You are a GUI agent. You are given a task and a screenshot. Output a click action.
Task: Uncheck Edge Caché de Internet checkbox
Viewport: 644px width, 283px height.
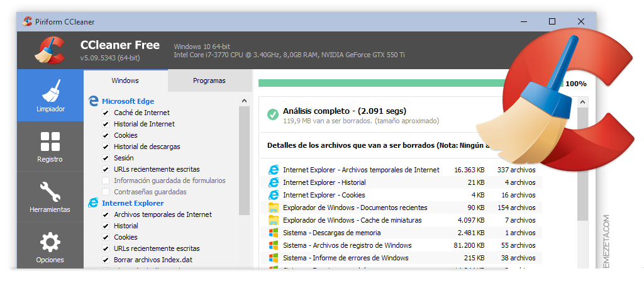(x=106, y=113)
